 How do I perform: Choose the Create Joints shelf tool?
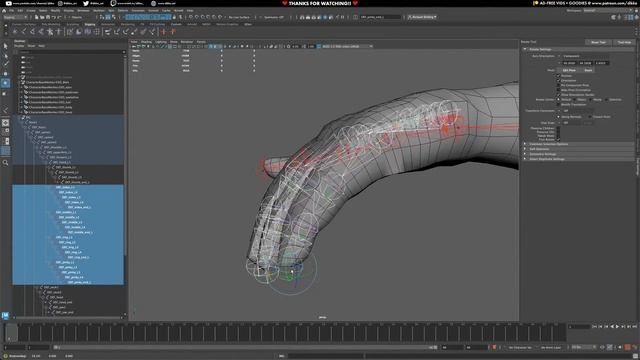pyautogui.click(x=24, y=31)
